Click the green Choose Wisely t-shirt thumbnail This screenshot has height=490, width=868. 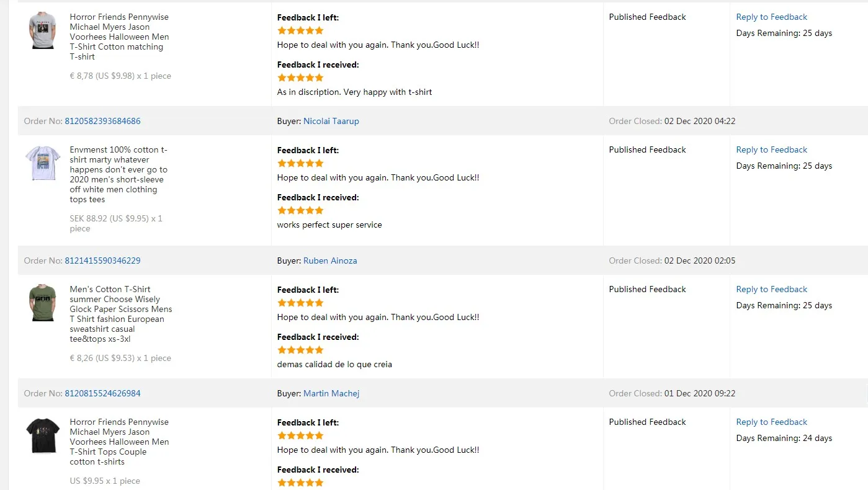coord(42,303)
